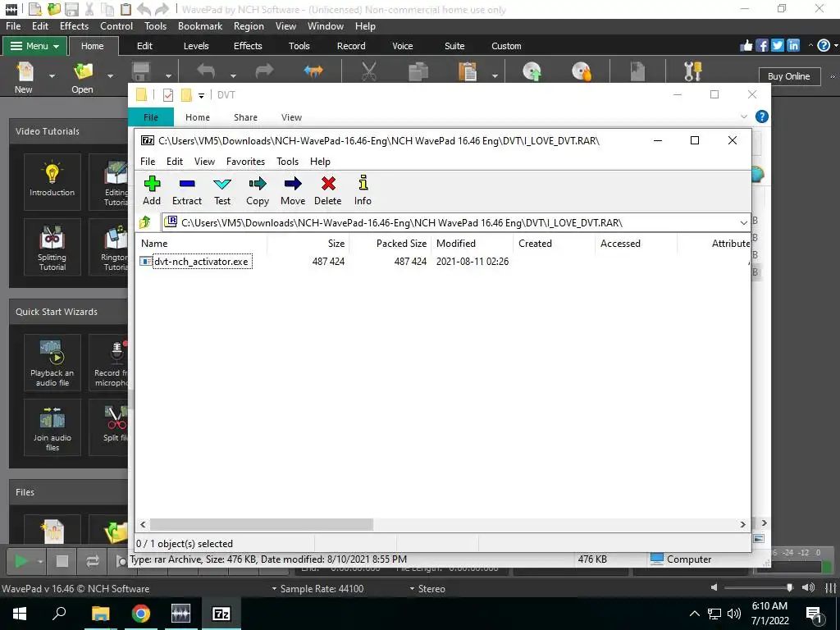Viewport: 840px width, 630px height.
Task: Switch to Explorer's Share ribbon tab
Action: (x=245, y=117)
